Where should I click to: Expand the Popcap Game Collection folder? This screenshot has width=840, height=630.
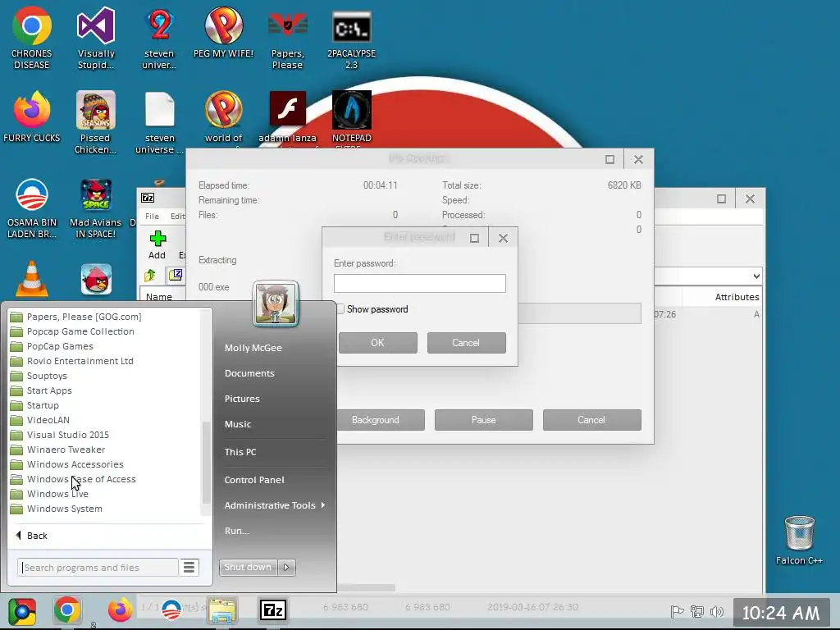[73, 331]
